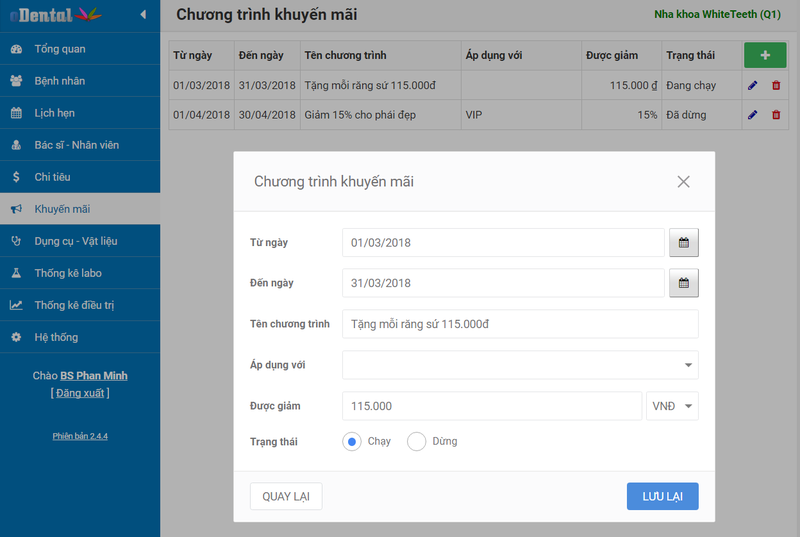This screenshot has height=537, width=800.
Task: Click the Từ ngày date input field
Action: [x=503, y=243]
